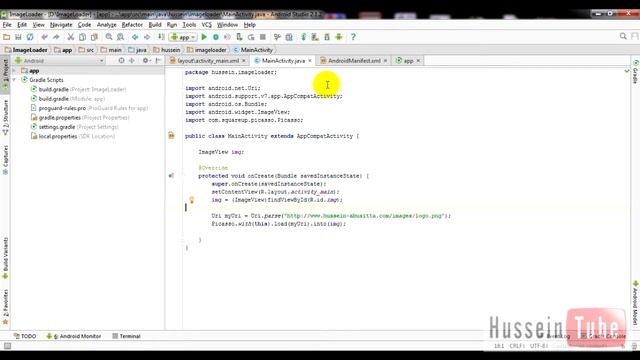Click the navigate Forward arrow
Viewport: 640px width, 360px height.
[147, 37]
